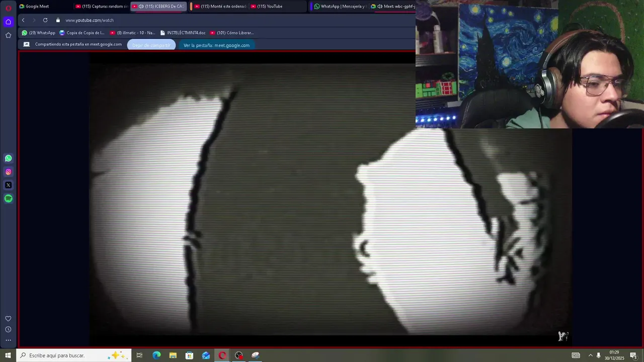Open Task View on the taskbar
The width and height of the screenshot is (644, 362).
[139, 355]
